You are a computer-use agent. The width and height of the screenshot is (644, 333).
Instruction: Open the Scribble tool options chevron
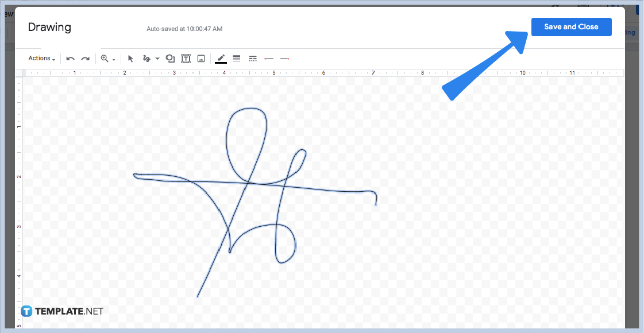[157, 58]
